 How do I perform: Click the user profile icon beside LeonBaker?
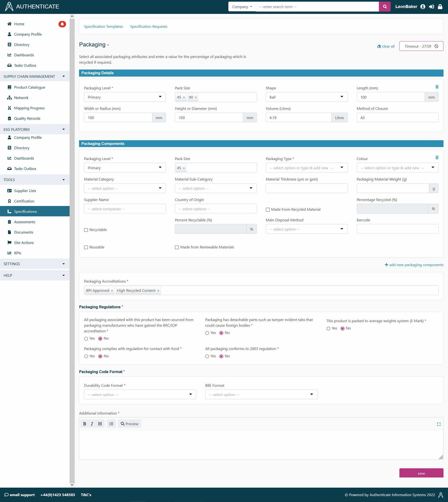[423, 7]
